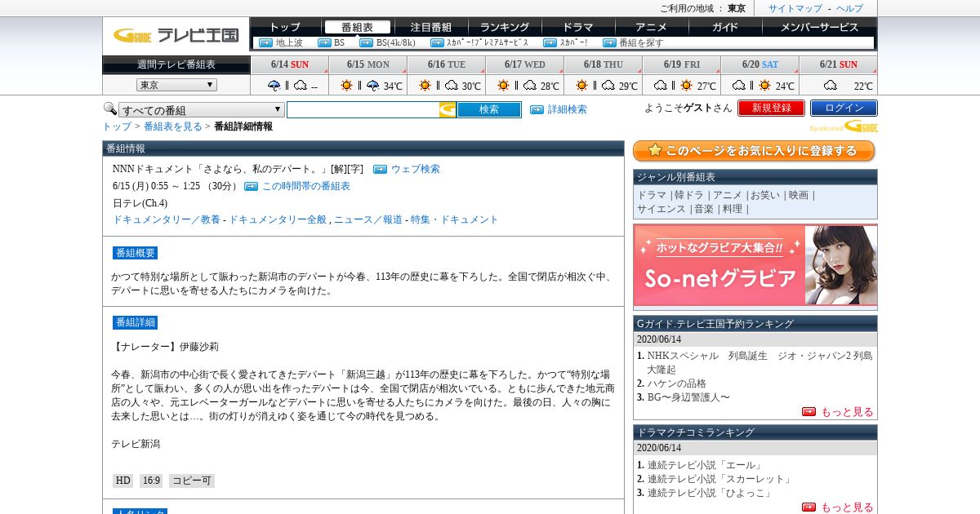Click star icon on favorite registration banner
980x514 pixels.
[655, 151]
